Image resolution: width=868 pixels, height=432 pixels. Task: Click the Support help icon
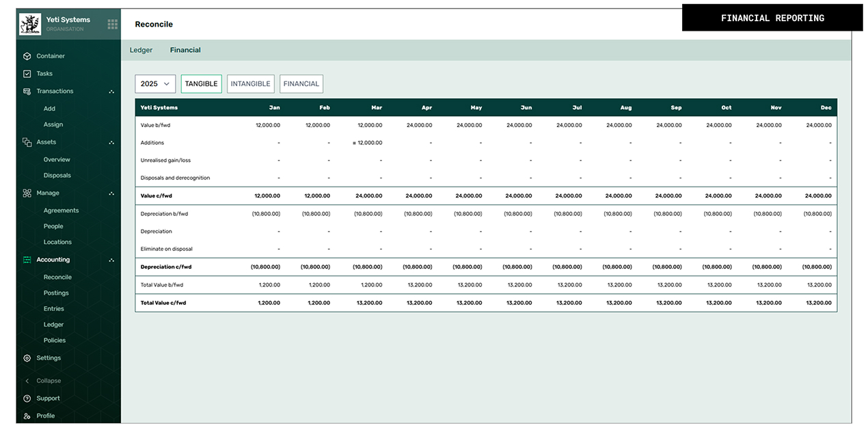coord(26,398)
